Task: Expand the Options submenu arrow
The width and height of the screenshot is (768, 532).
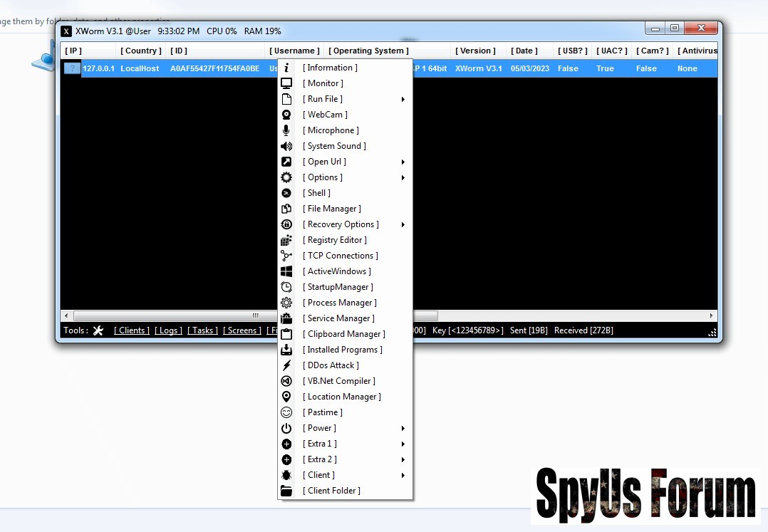Action: (403, 177)
